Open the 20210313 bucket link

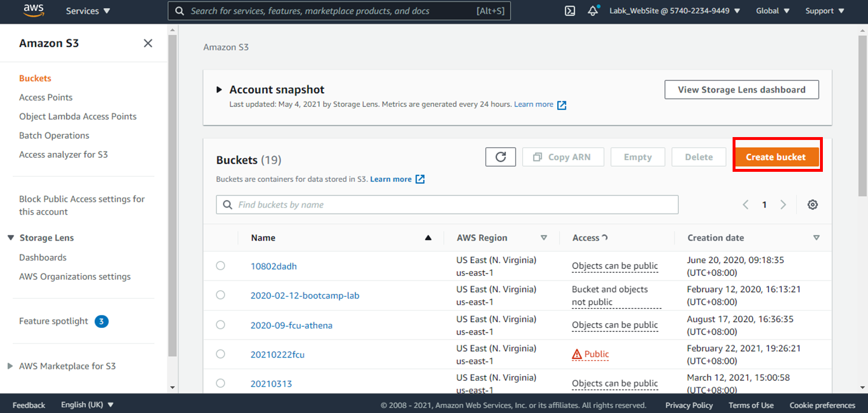(271, 384)
